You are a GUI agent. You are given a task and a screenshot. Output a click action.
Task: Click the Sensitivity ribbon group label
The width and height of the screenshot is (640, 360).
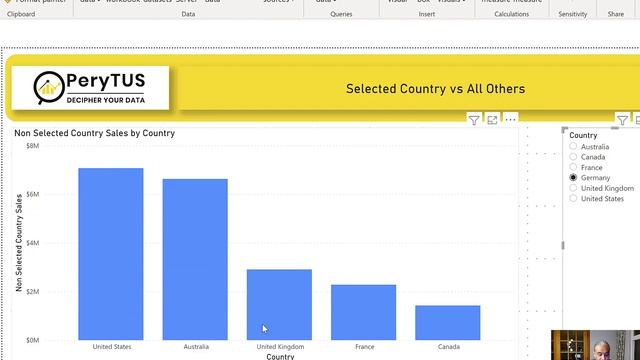(572, 14)
